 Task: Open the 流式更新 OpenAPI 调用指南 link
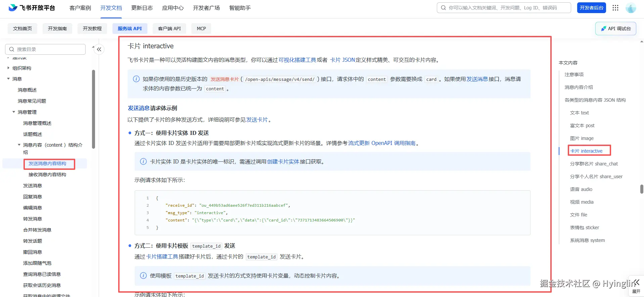click(x=382, y=143)
